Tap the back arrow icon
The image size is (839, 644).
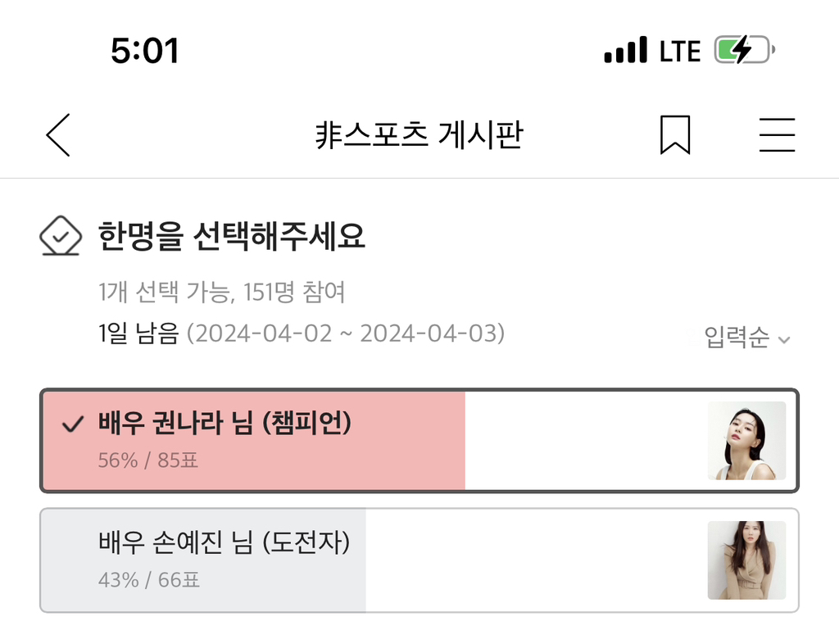(58, 135)
